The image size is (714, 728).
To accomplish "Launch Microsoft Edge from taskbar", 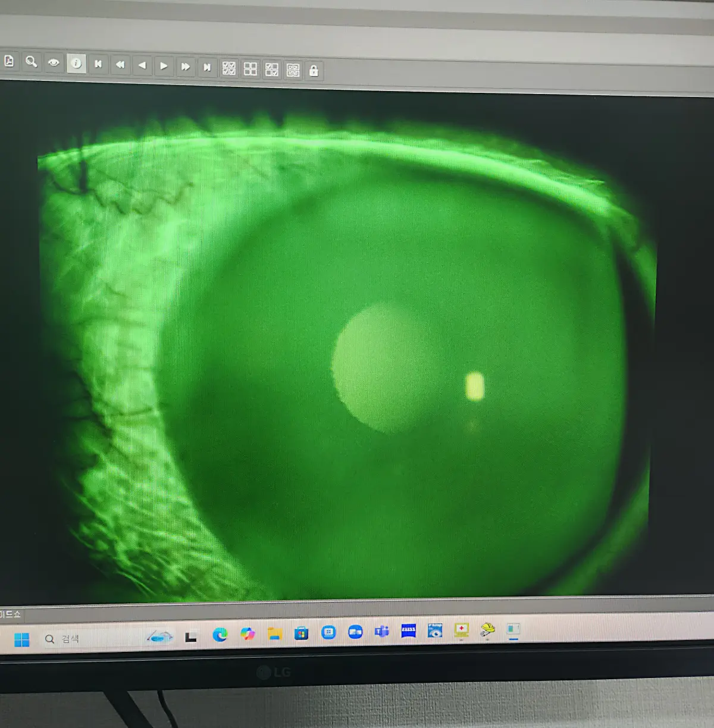I will [220, 635].
